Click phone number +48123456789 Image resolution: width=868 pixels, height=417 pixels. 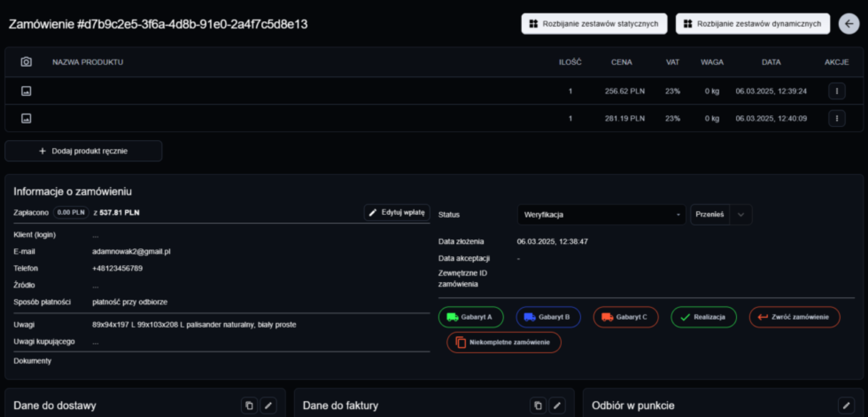click(117, 268)
